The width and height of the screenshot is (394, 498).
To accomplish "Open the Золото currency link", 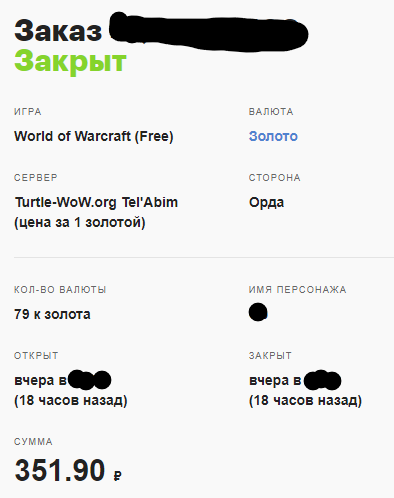I will tap(273, 136).
